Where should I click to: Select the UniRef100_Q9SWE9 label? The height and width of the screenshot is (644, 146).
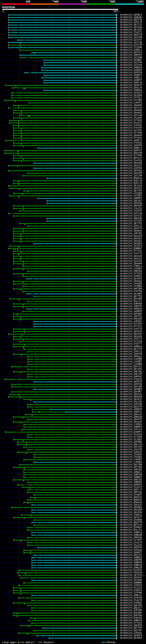pos(131,389)
